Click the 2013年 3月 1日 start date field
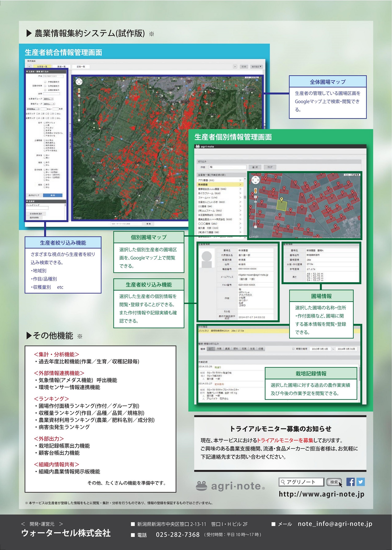The width and height of the screenshot is (392, 550). (320, 349)
